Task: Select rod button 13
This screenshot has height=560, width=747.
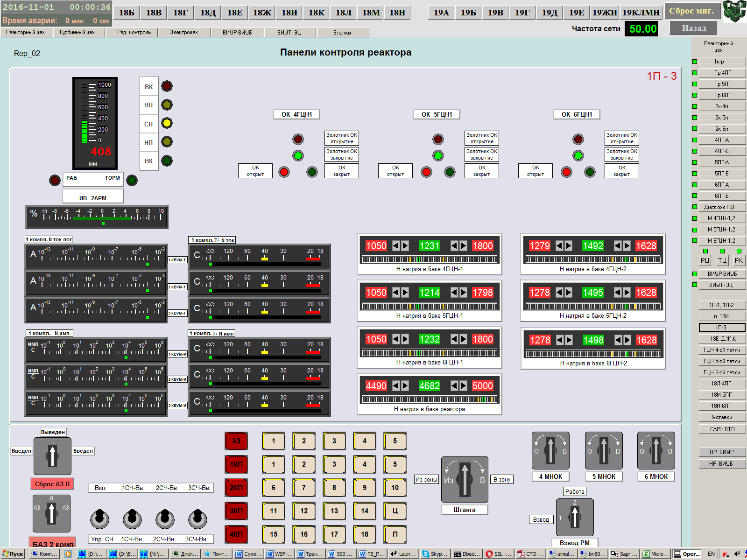Action: coord(334,511)
